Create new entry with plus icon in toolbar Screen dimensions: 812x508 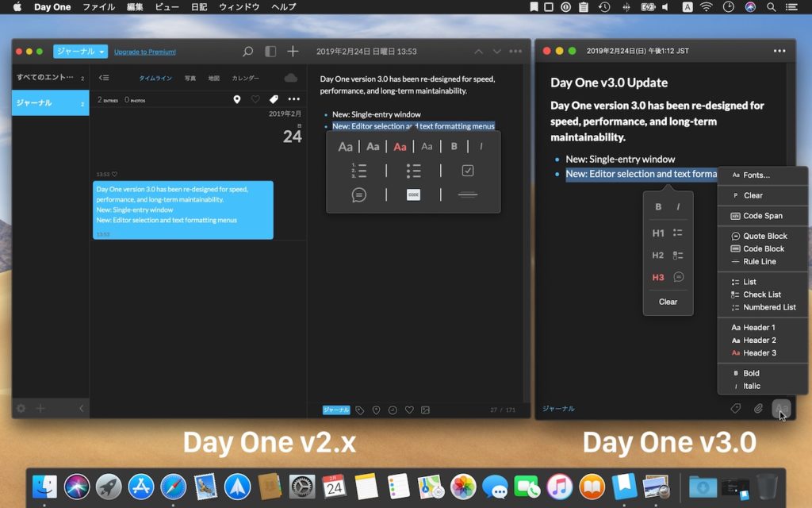point(293,52)
